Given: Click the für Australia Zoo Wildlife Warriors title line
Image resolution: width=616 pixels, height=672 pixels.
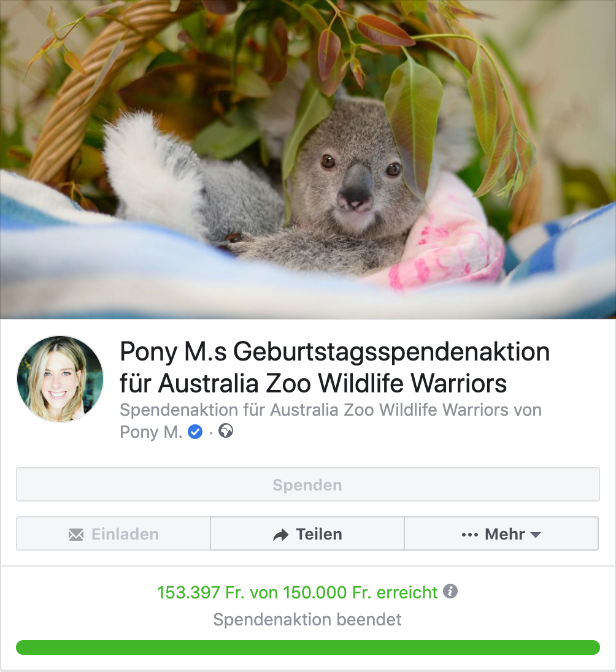Looking at the screenshot, I should (x=313, y=383).
